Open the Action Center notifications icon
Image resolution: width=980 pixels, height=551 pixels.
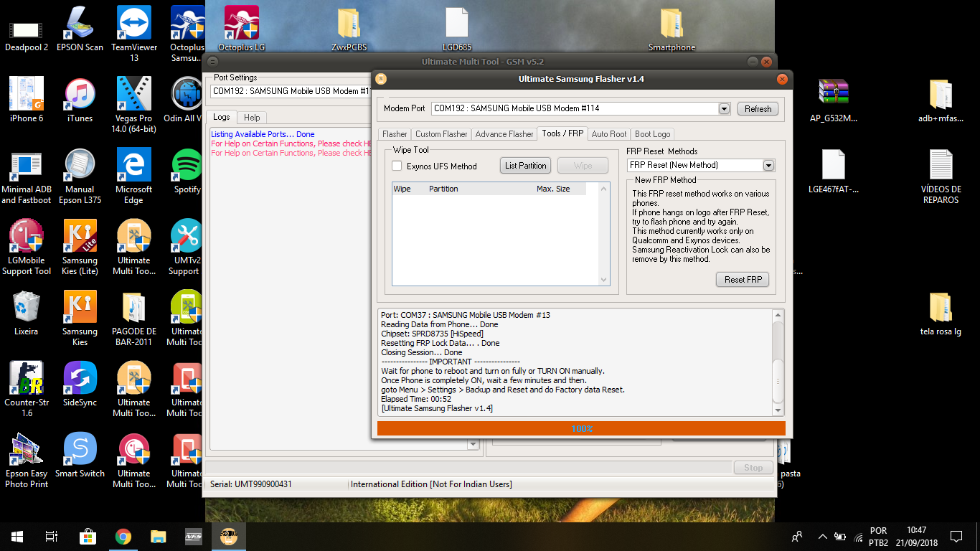click(x=956, y=536)
